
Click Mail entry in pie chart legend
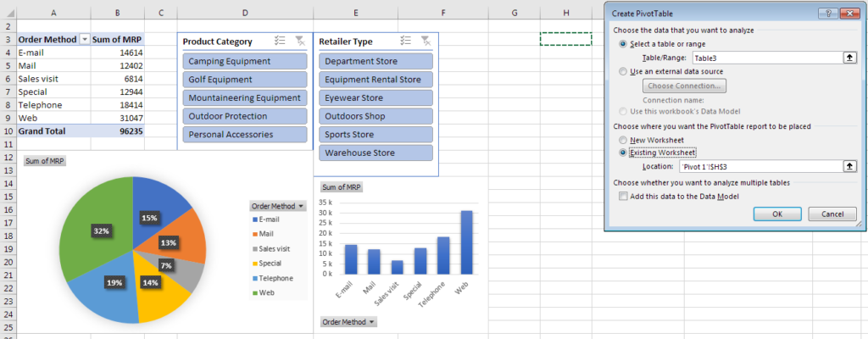pos(264,234)
